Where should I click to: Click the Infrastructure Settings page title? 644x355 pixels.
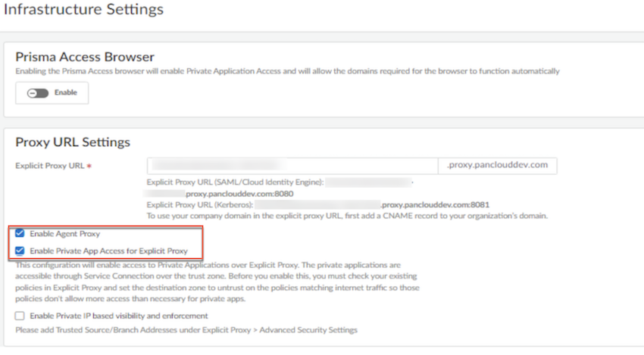click(x=83, y=11)
